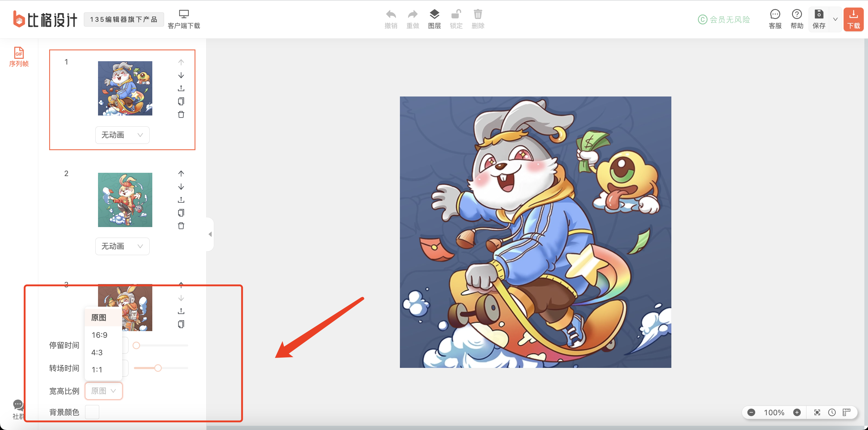Collapse the left panel with arrow handle
The width and height of the screenshot is (868, 430).
click(210, 234)
